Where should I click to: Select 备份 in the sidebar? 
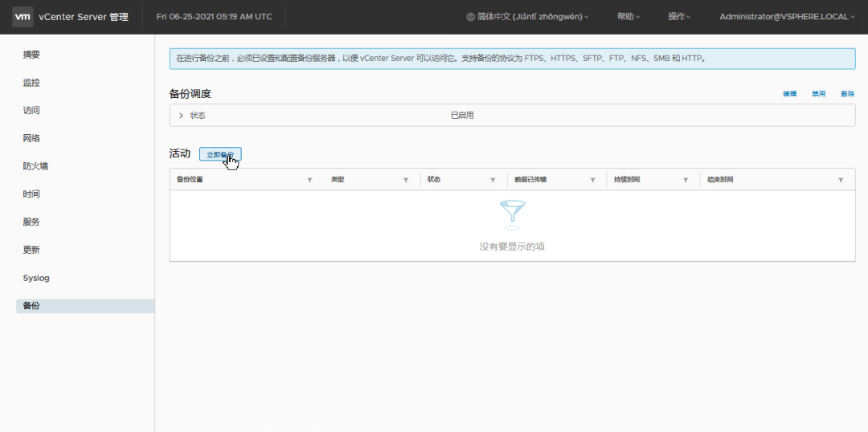click(x=85, y=306)
